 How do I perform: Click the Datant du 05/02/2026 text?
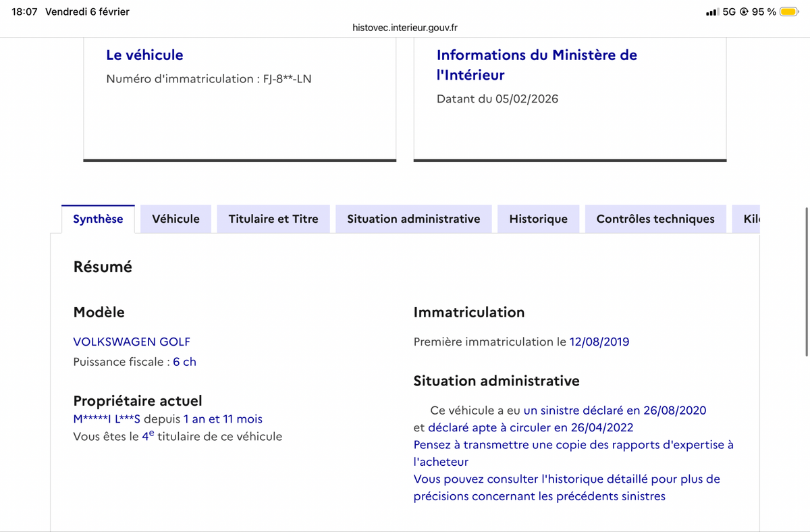(497, 99)
